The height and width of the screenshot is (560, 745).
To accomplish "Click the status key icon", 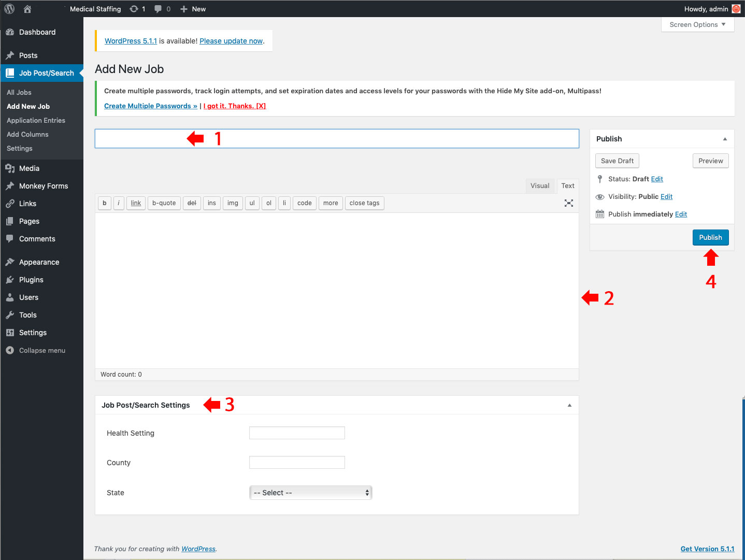I will click(600, 179).
